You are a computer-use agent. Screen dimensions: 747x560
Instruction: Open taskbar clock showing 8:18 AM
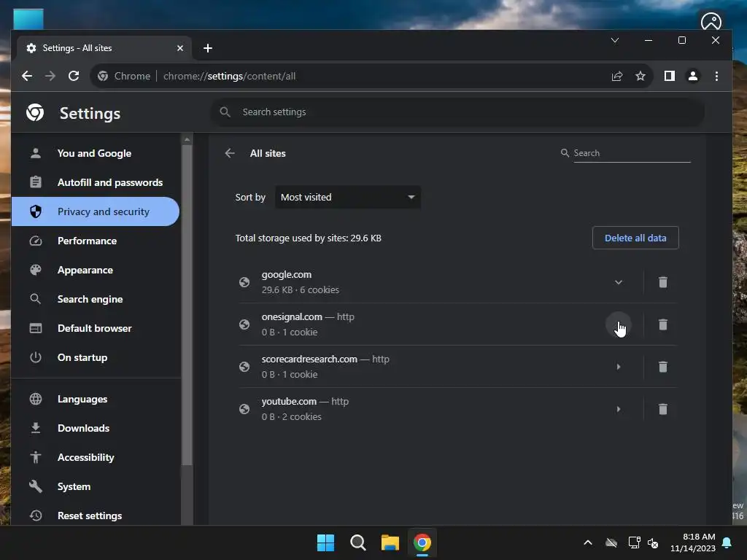693,542
